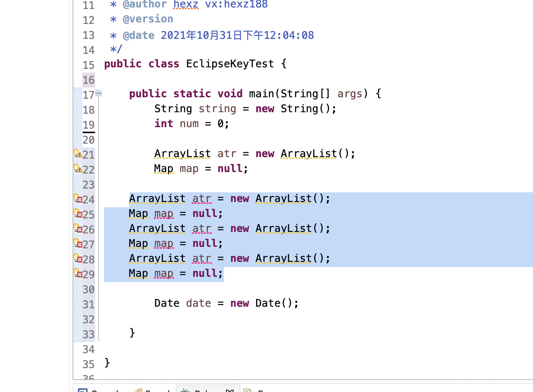Click the warning quick-fix icon on line 21
The width and height of the screenshot is (533, 392).
coord(77,154)
